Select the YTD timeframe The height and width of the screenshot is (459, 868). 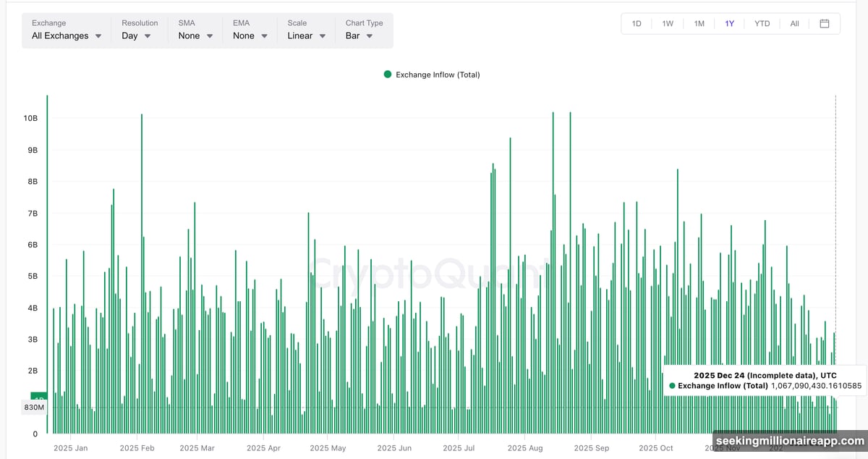762,23
